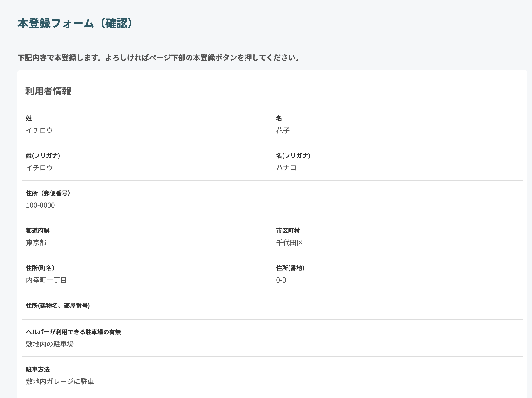The image size is (532, 398).
Task: Click the 利用者情報 section heading
Action: tap(48, 91)
